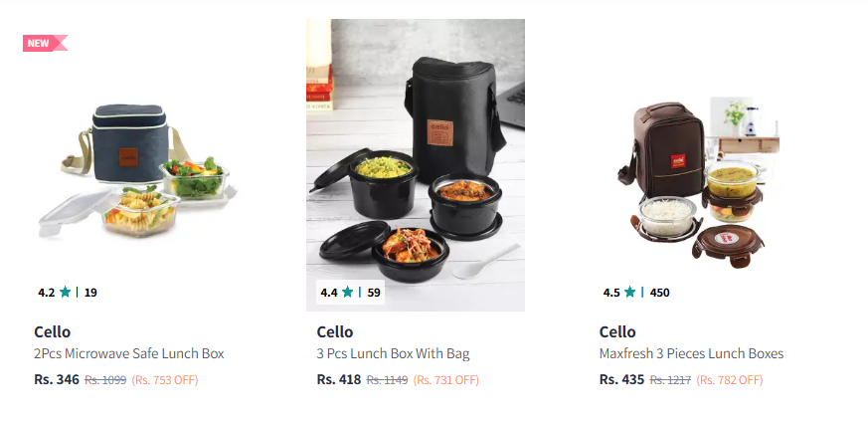Click the Rs. 753 OFF discount text
868x421 pixels.
(x=165, y=380)
